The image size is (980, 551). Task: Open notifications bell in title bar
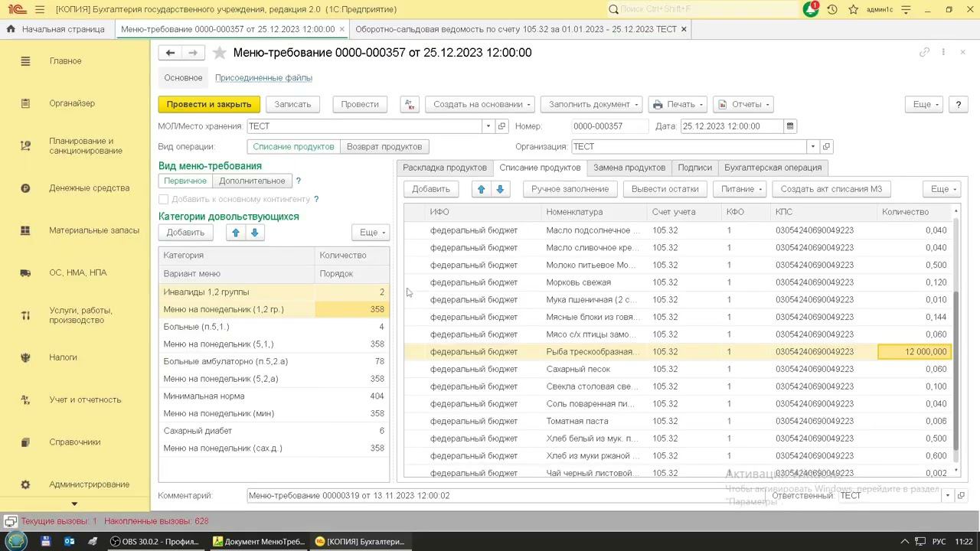point(810,9)
